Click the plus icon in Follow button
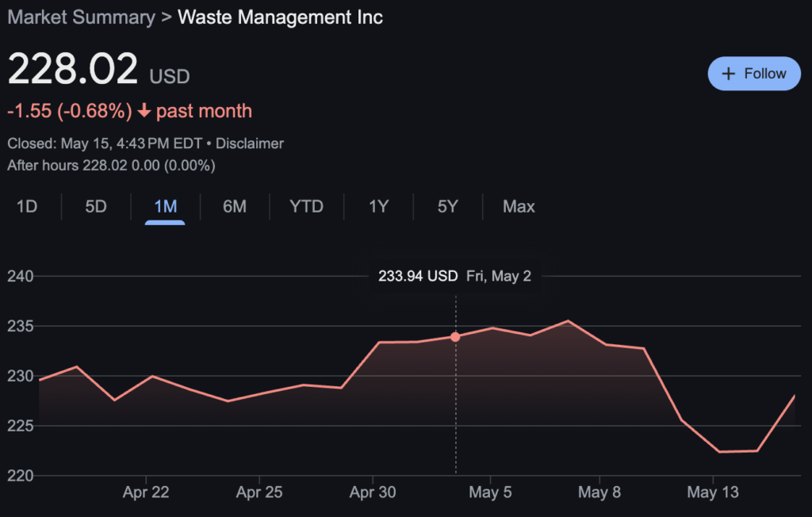 [x=729, y=74]
